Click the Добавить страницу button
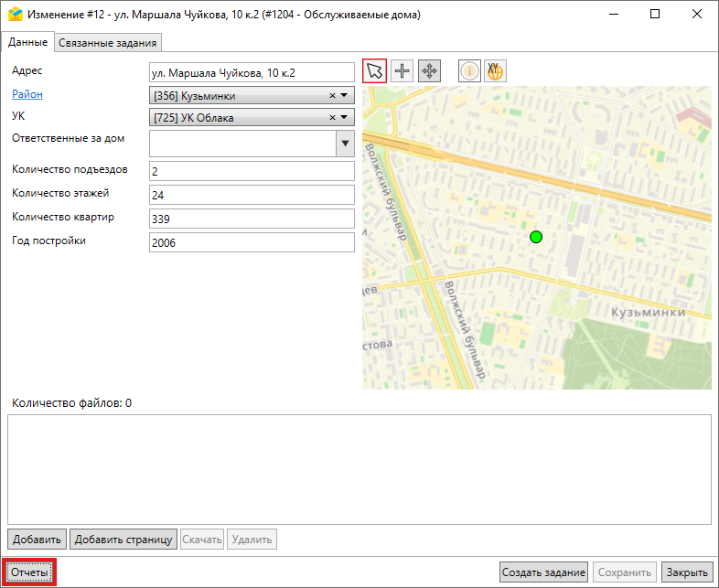The image size is (719, 588). coord(123,540)
